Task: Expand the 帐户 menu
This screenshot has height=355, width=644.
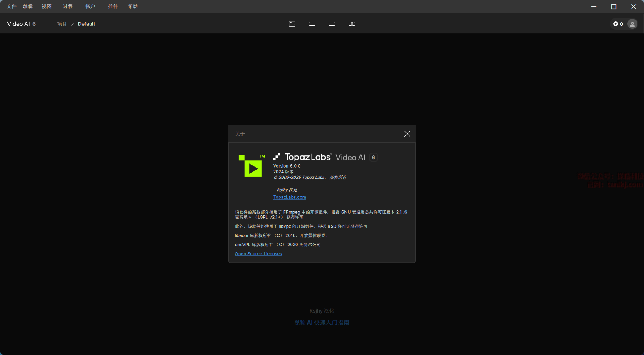Action: point(90,6)
